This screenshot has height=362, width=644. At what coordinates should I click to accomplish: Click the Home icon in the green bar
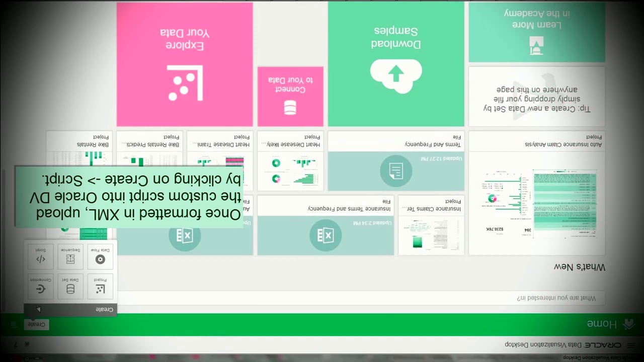coord(629,324)
